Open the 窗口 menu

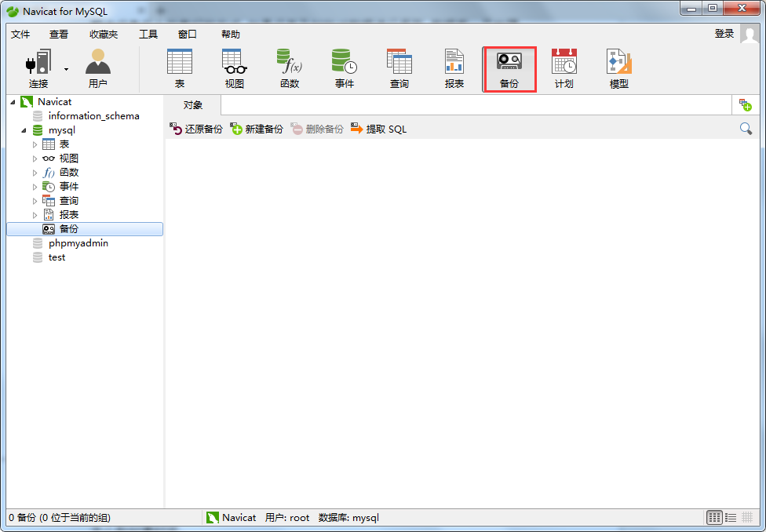[x=187, y=35]
